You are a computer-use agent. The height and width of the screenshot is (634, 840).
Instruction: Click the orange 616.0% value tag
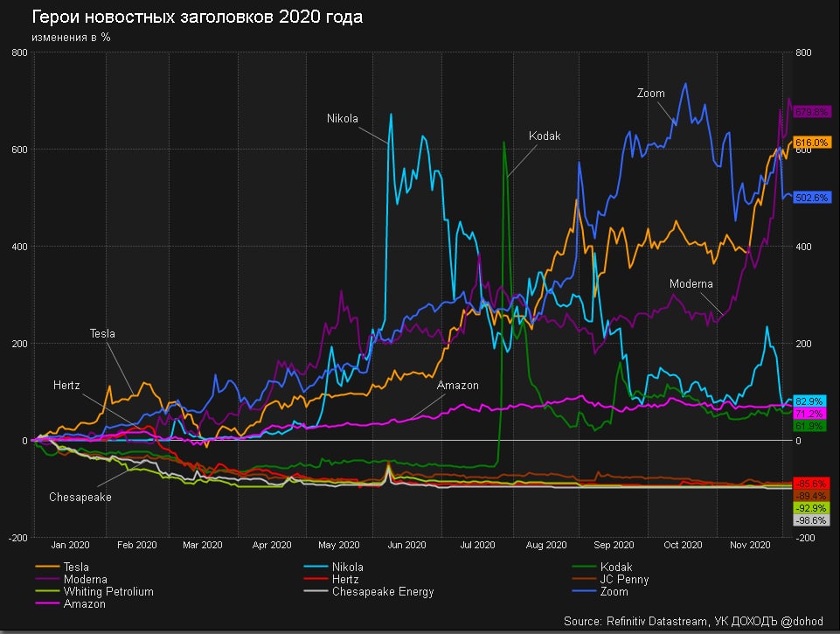pyautogui.click(x=812, y=142)
